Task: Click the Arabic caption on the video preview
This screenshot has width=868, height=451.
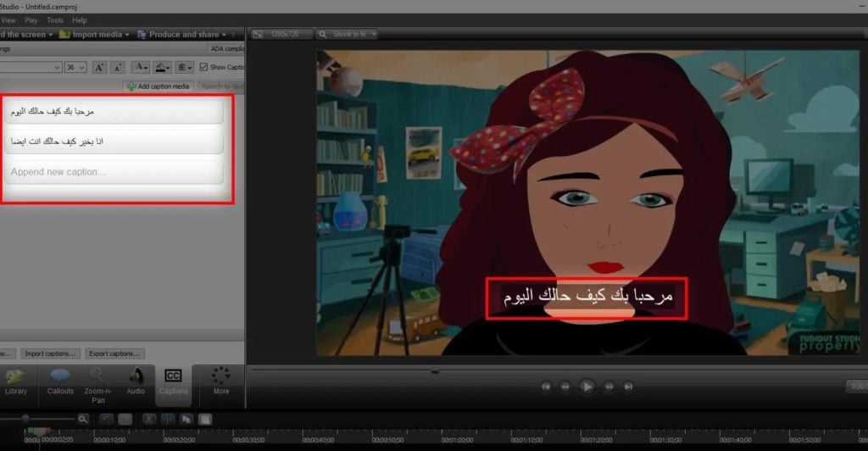Action: coord(587,298)
